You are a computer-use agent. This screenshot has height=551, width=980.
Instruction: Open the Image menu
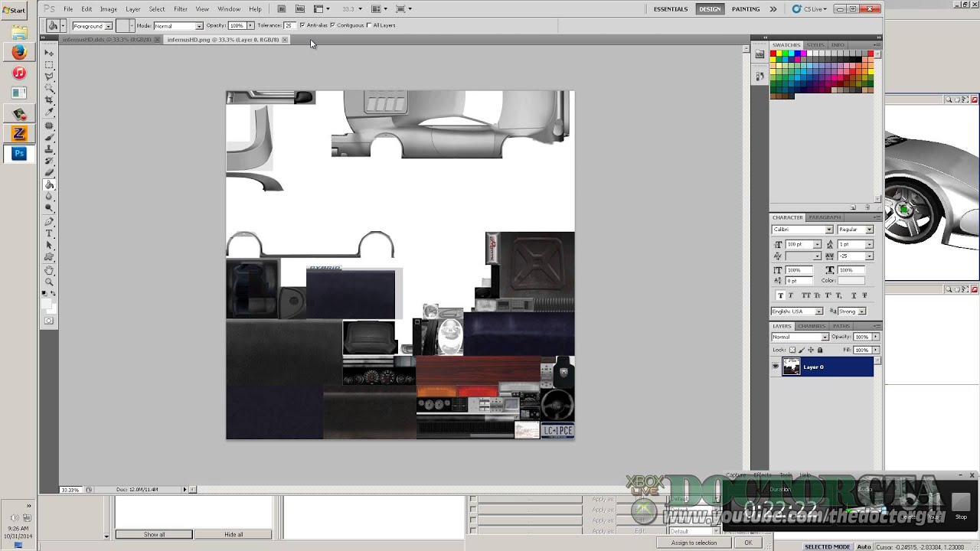109,9
